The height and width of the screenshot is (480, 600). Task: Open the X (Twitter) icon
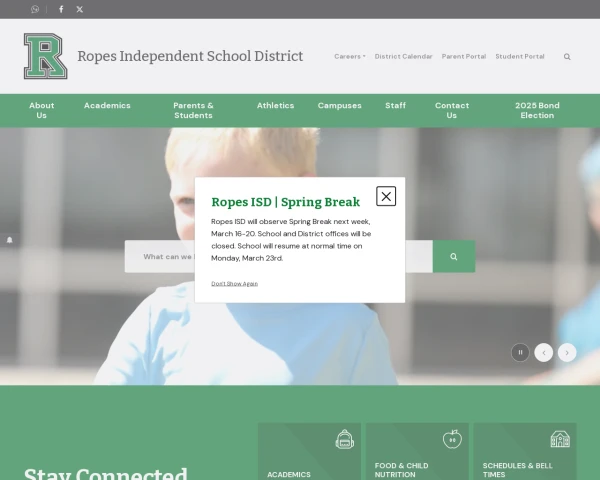(79, 9)
